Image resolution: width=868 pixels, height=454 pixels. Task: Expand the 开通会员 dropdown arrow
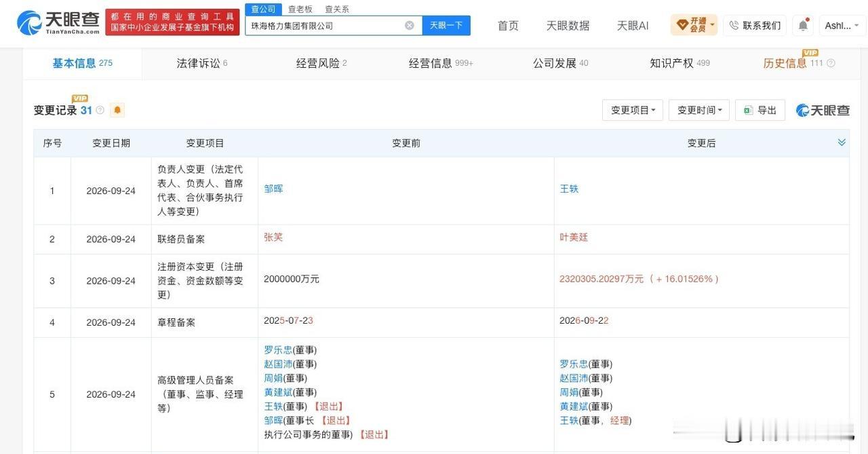[712, 26]
